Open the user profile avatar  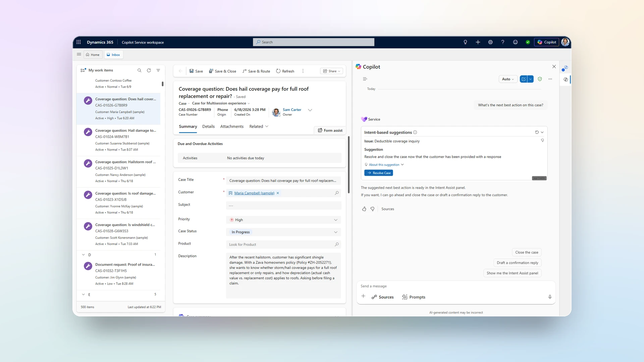565,42
